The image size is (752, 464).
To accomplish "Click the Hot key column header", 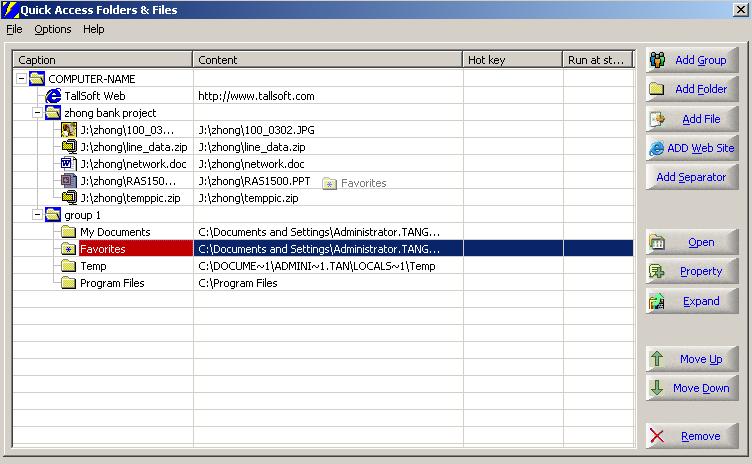I will (512, 60).
